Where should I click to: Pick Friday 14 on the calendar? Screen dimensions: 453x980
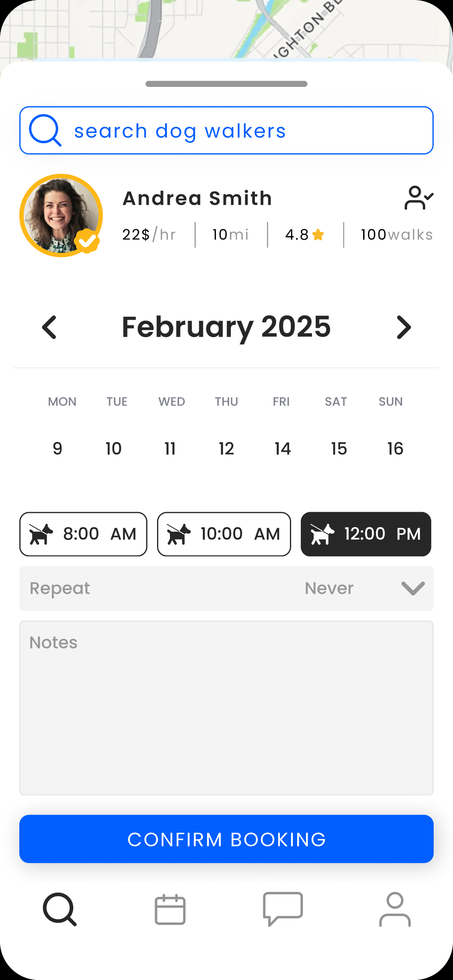click(283, 449)
